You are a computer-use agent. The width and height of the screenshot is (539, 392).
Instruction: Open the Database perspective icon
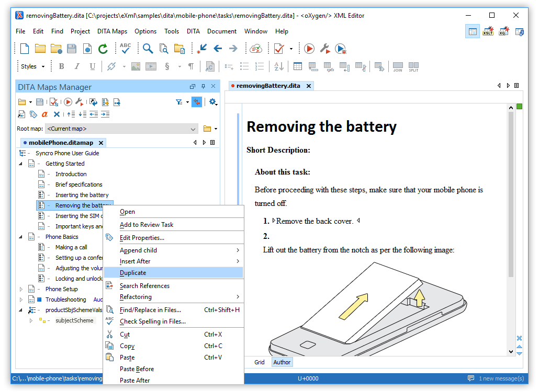520,31
